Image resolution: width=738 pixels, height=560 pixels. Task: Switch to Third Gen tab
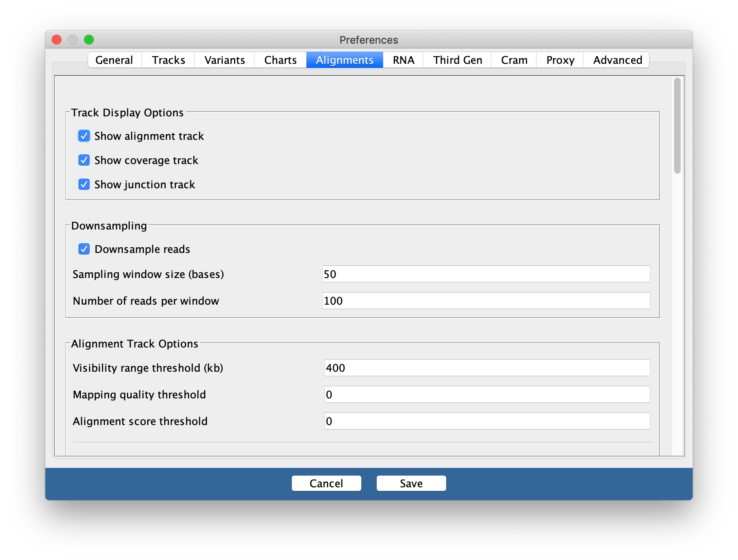pos(457,60)
